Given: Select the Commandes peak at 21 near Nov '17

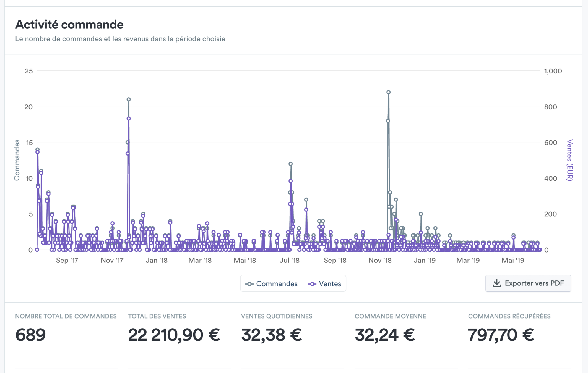Looking at the screenshot, I should (129, 99).
